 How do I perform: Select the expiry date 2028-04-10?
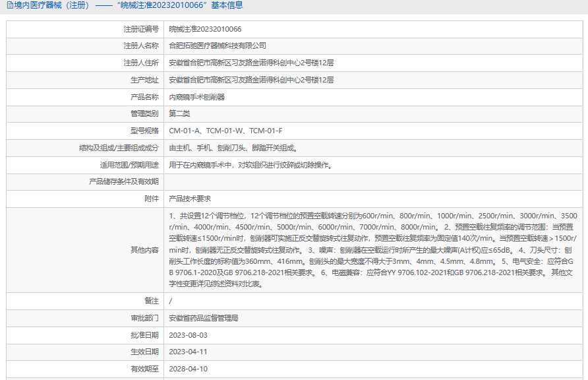coord(189,369)
